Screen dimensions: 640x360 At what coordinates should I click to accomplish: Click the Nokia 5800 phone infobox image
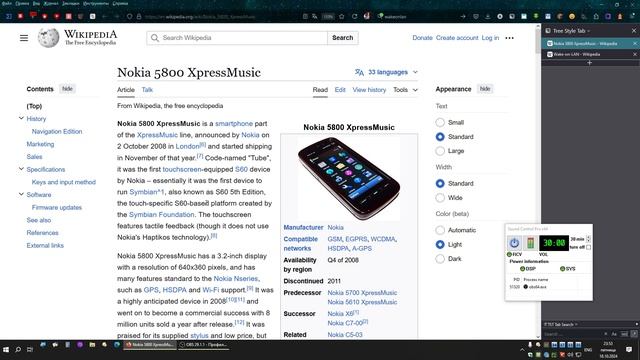pyautogui.click(x=349, y=179)
